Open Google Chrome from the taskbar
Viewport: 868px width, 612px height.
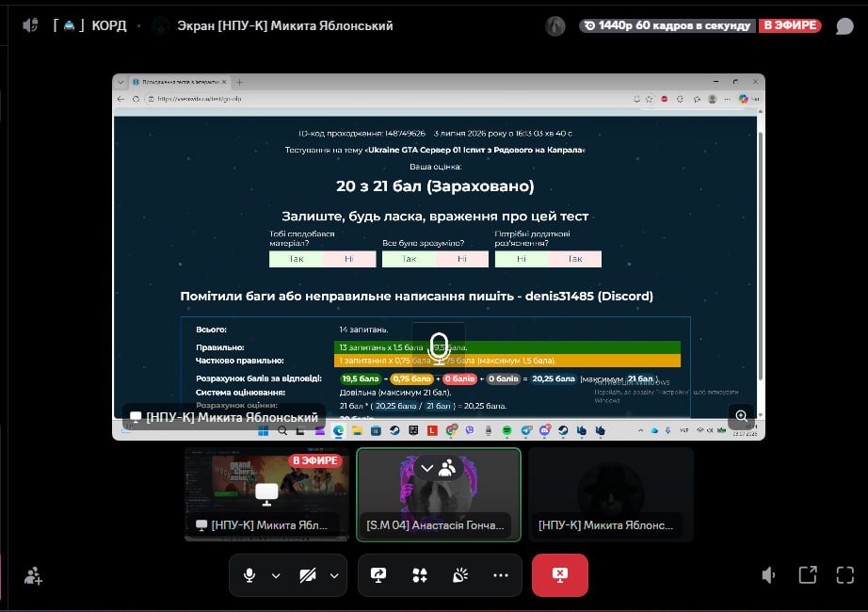pos(451,431)
